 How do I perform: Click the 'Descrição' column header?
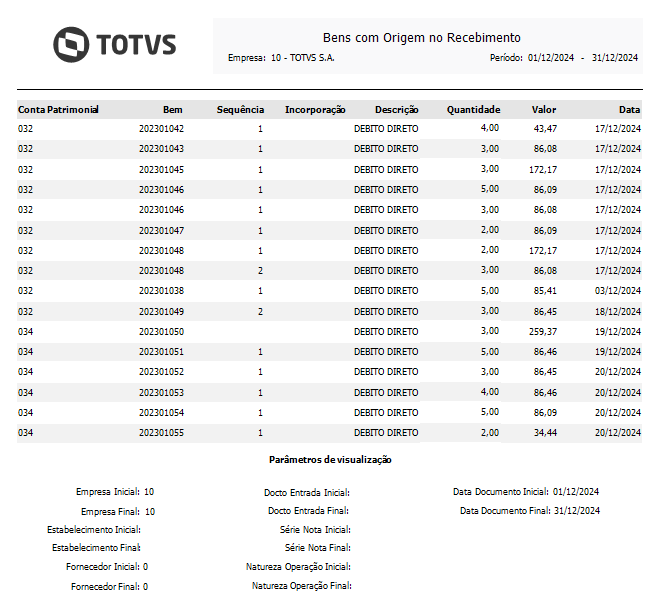coord(397,110)
